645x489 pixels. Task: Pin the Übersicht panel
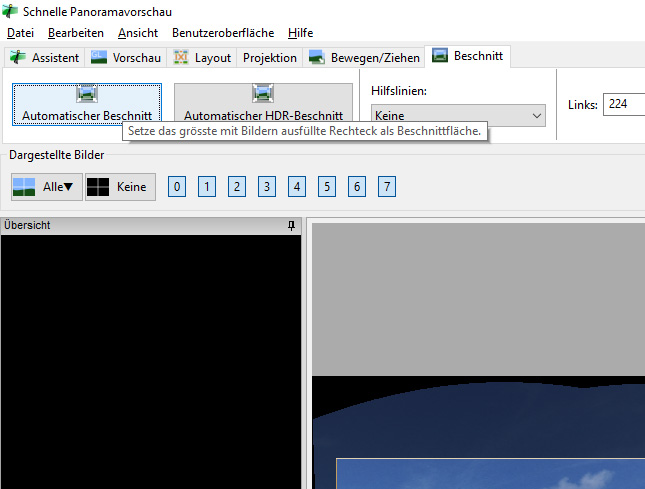291,225
